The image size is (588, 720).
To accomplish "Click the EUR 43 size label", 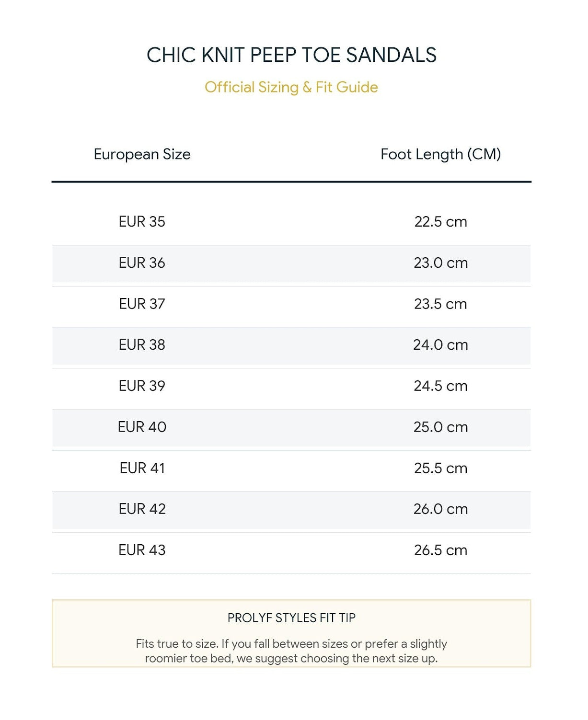I will coord(142,550).
